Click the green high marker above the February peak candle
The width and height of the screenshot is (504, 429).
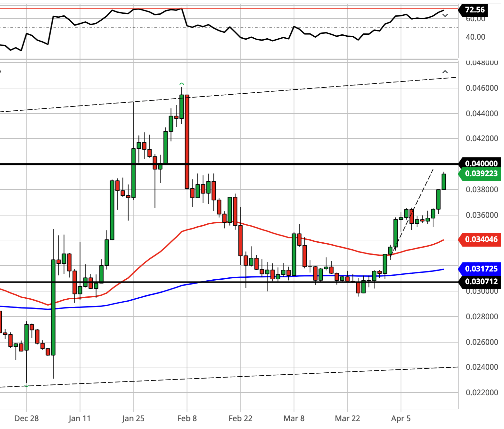click(182, 84)
